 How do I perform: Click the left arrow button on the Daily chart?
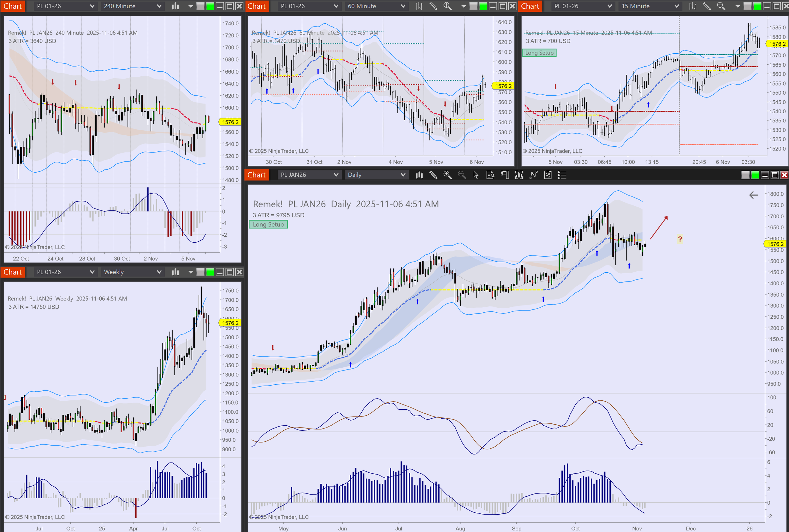coord(753,195)
